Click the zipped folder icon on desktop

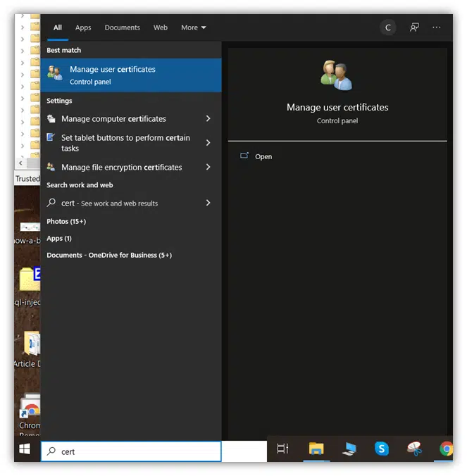[x=30, y=279]
